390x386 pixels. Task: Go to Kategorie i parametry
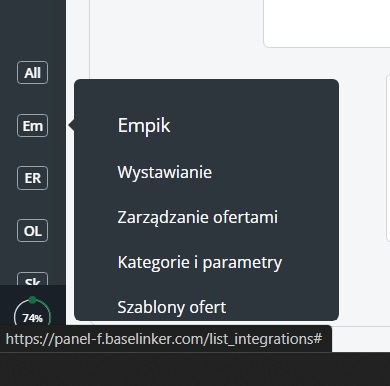(x=200, y=262)
